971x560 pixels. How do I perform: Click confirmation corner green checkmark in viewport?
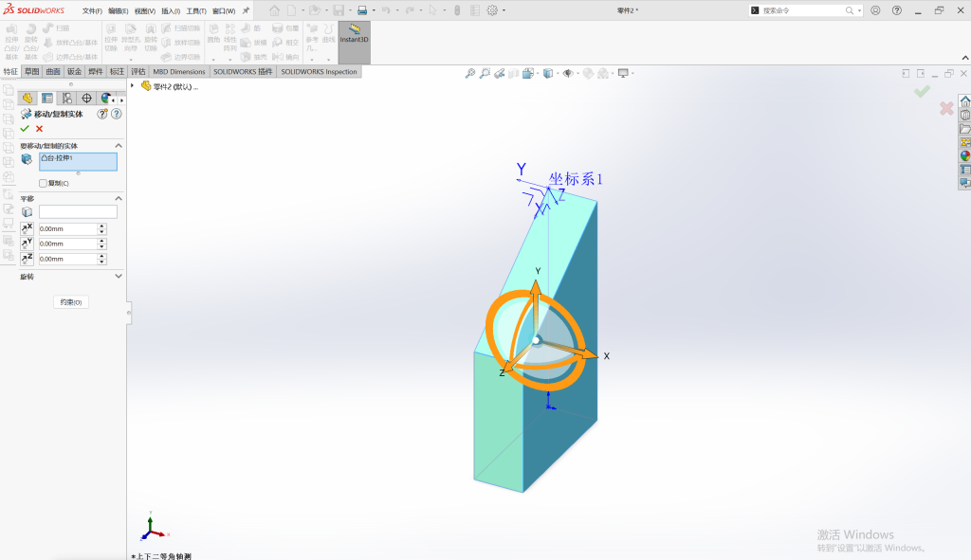pyautogui.click(x=922, y=92)
